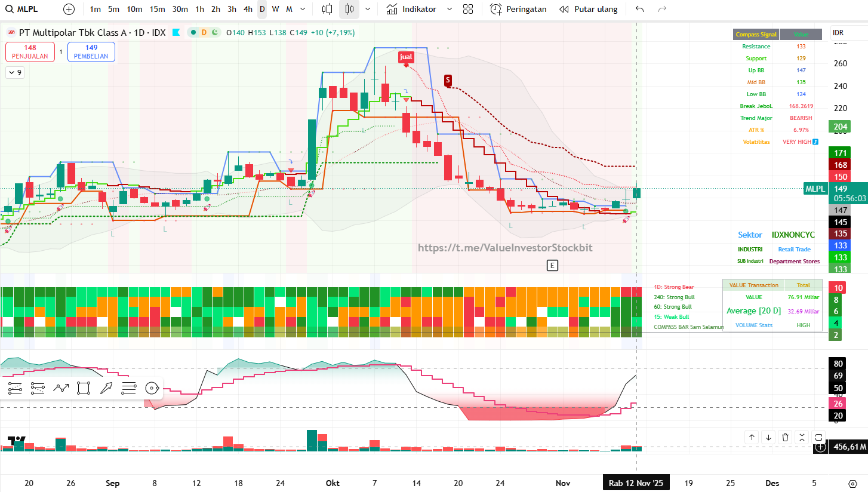Select the arrow drawing tool
This screenshot has height=492, width=868.
106,388
